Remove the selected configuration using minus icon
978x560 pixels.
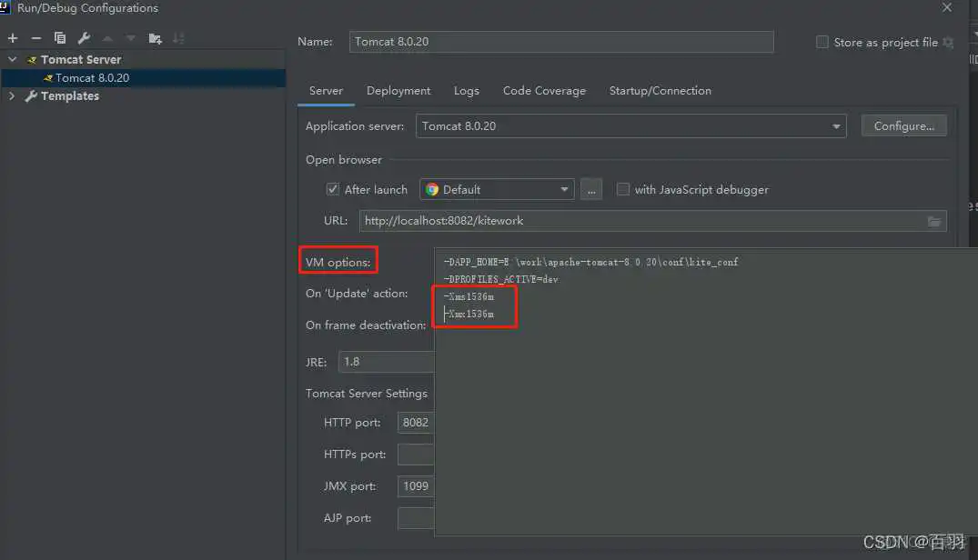tap(36, 38)
